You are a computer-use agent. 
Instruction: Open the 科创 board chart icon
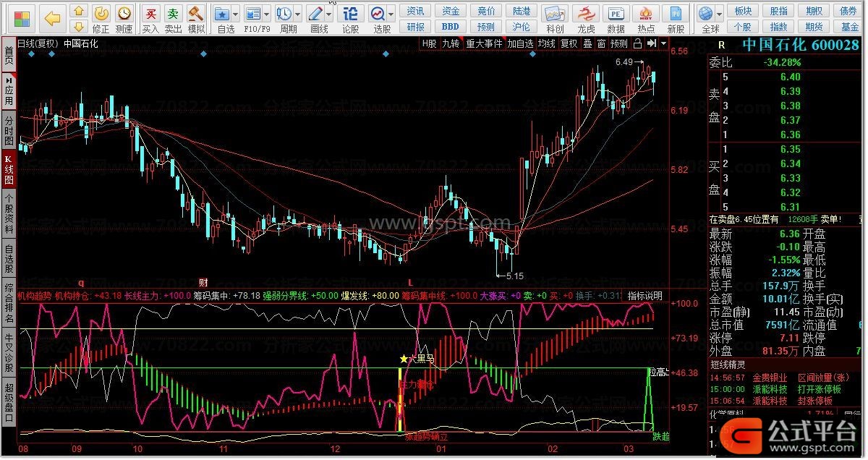[x=555, y=19]
